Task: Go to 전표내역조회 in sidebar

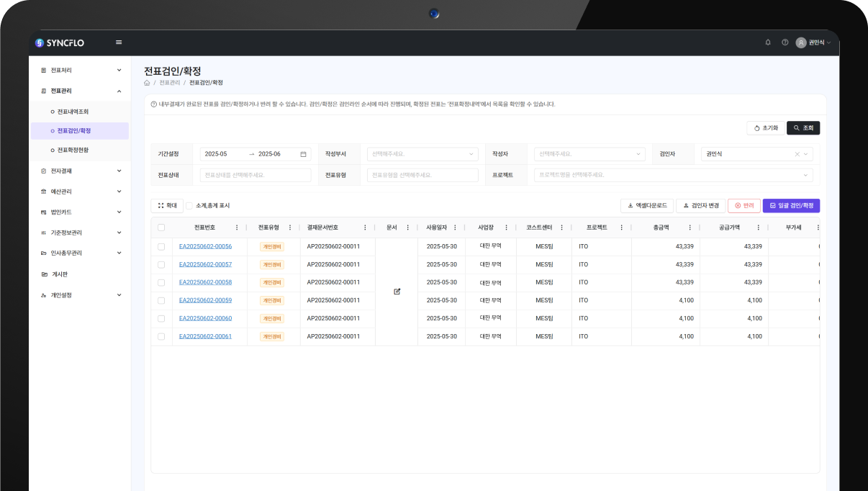Action: coord(73,112)
